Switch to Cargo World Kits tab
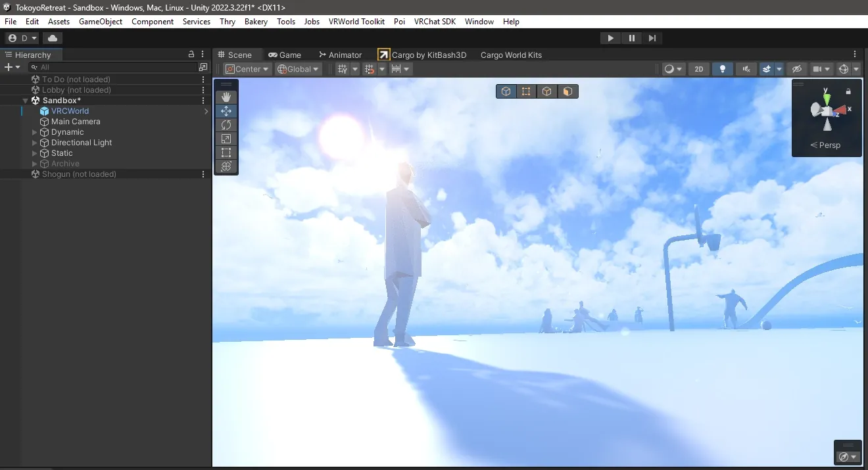 pyautogui.click(x=511, y=55)
